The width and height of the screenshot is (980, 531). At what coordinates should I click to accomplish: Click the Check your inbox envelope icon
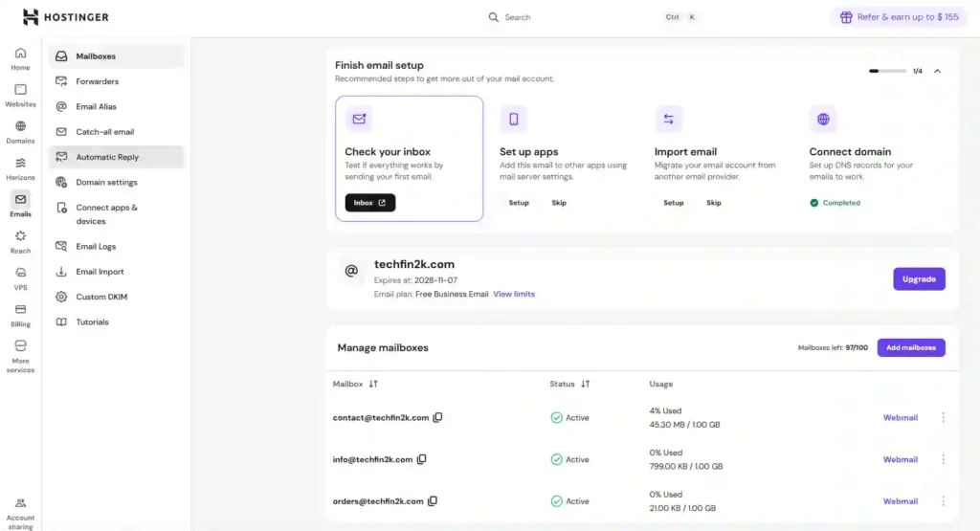coord(359,119)
